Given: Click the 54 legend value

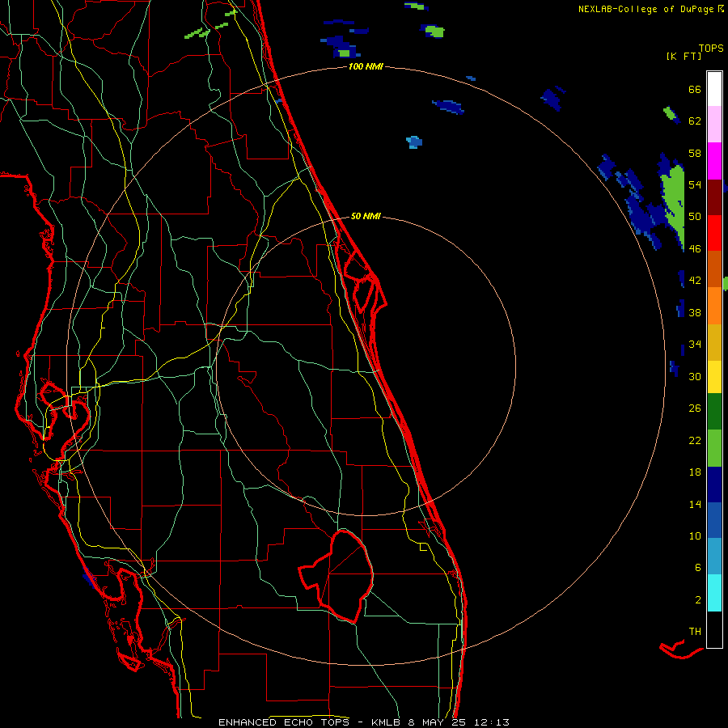Looking at the screenshot, I should click(695, 184).
